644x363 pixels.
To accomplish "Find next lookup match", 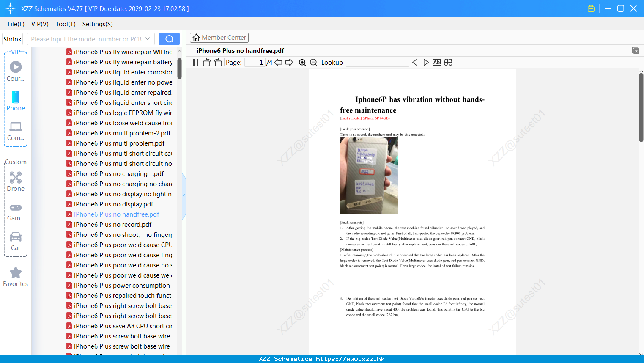I will tap(426, 63).
